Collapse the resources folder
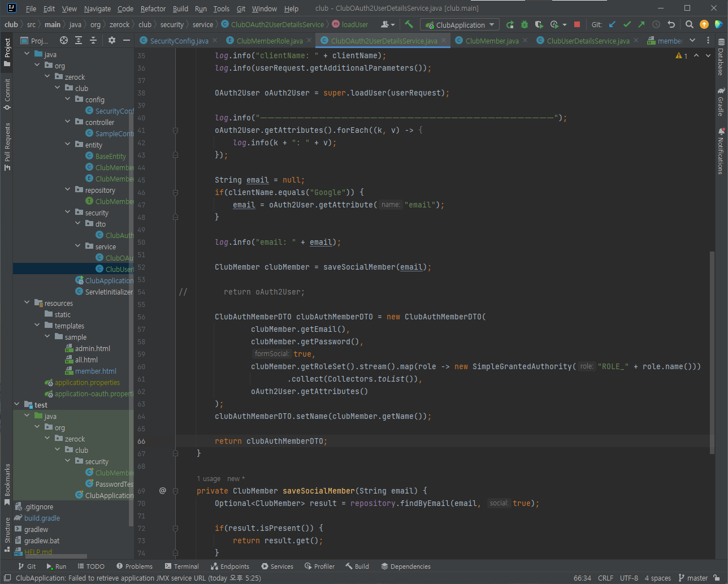 click(27, 302)
